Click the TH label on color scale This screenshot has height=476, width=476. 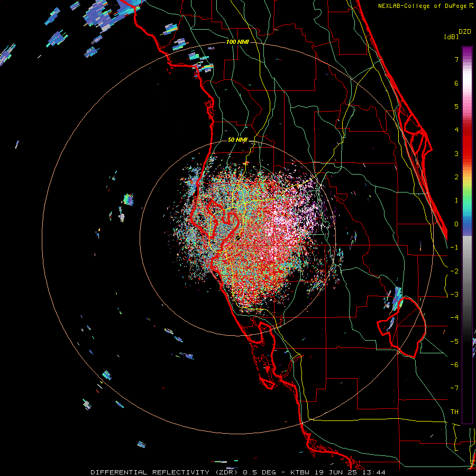point(454,412)
